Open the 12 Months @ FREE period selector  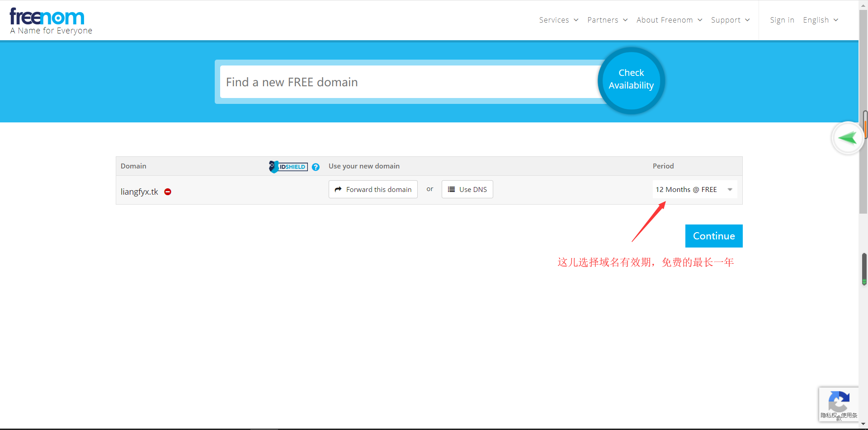pyautogui.click(x=694, y=190)
